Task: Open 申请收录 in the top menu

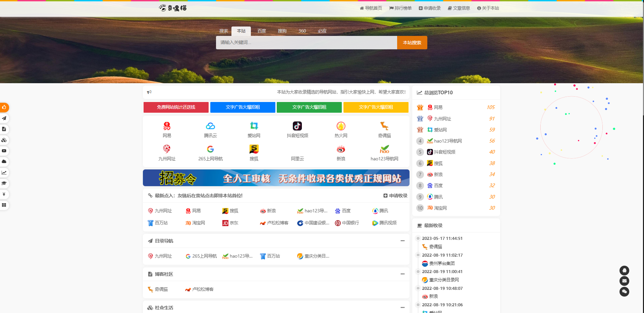Action: click(430, 8)
